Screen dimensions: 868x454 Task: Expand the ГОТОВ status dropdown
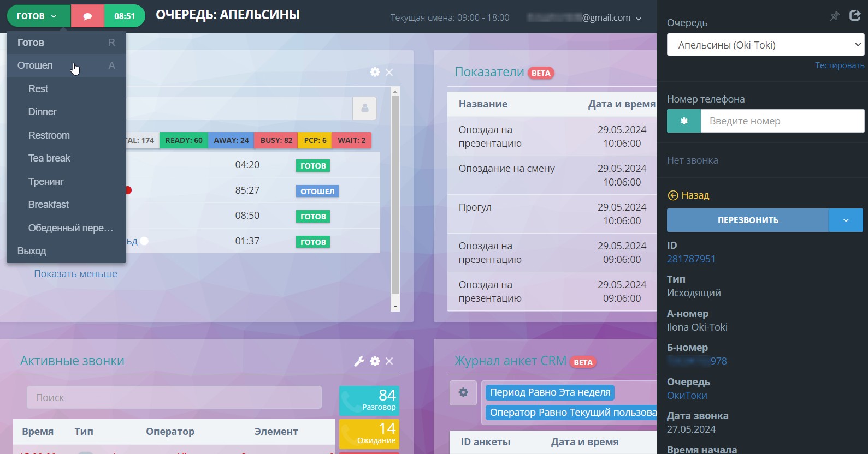pos(38,16)
